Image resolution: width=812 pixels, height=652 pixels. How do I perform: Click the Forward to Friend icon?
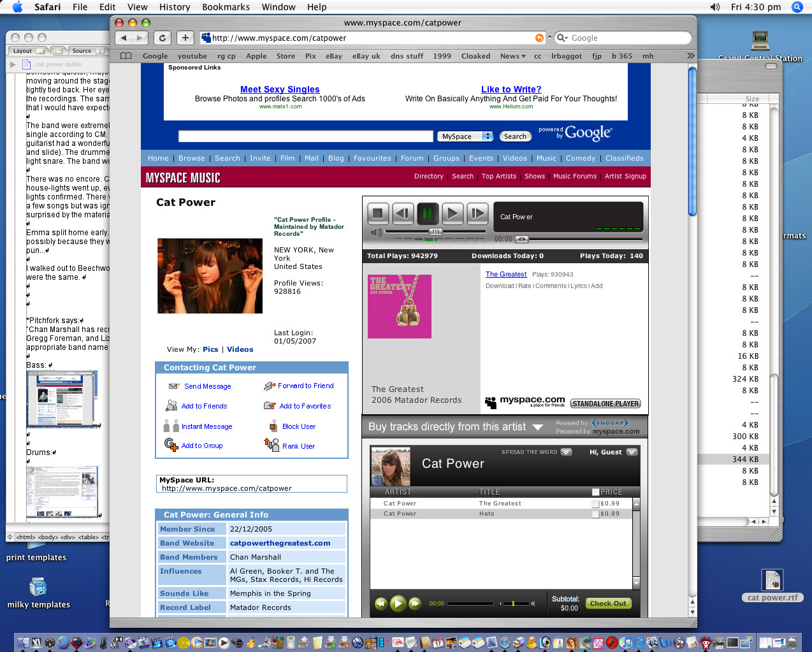(270, 386)
